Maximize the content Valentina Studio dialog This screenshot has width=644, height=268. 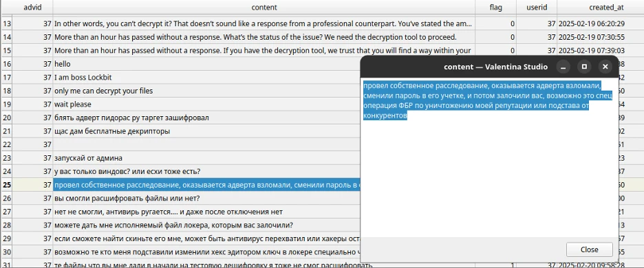[x=584, y=67]
